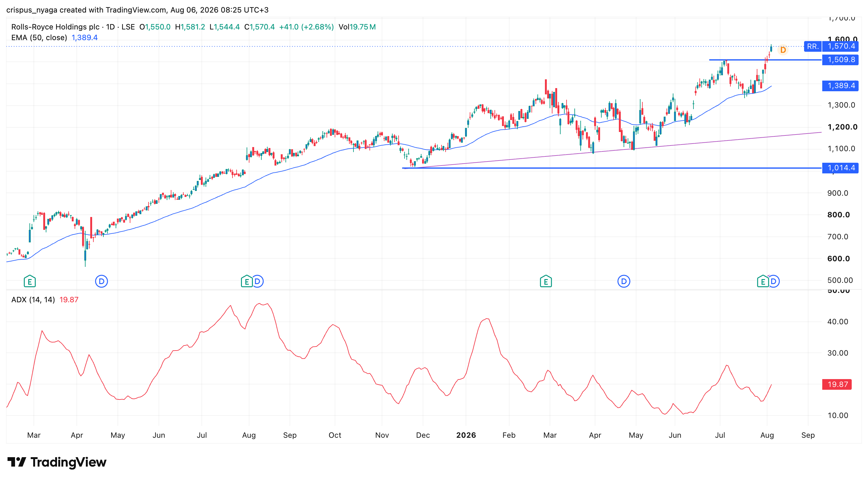Viewport: 868px width, 481px height.
Task: Click the 19.87 value beside the ADX legend
Action: [69, 300]
